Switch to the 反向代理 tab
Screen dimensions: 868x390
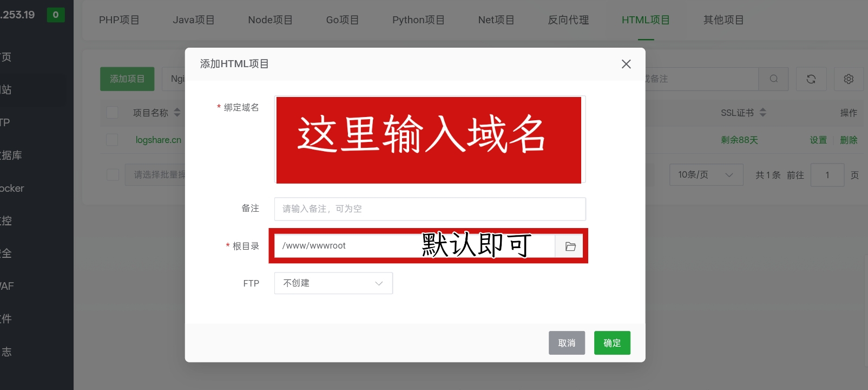tap(568, 20)
